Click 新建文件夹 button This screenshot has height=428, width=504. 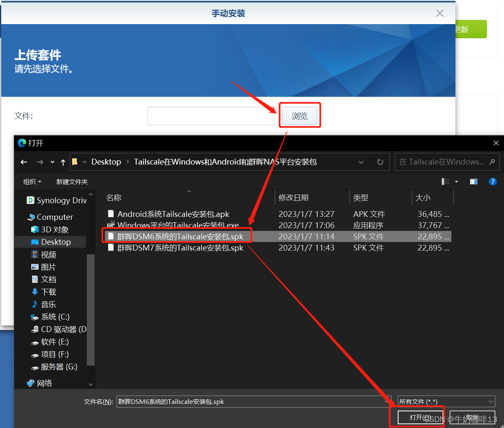(x=72, y=182)
